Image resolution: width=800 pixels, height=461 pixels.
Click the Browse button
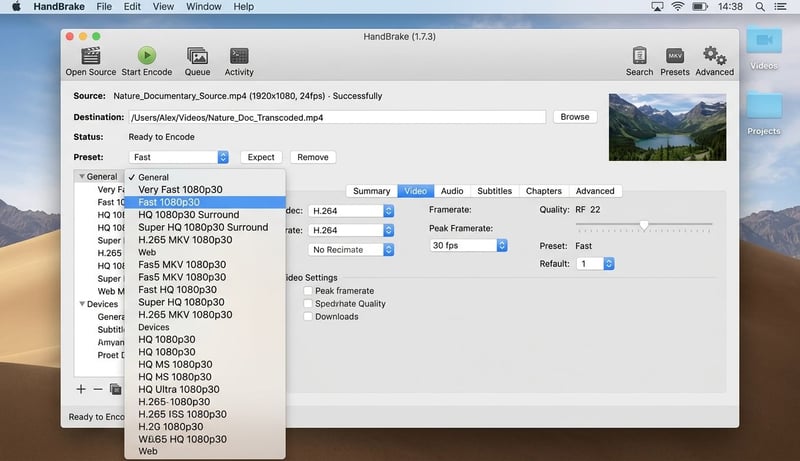(x=574, y=117)
